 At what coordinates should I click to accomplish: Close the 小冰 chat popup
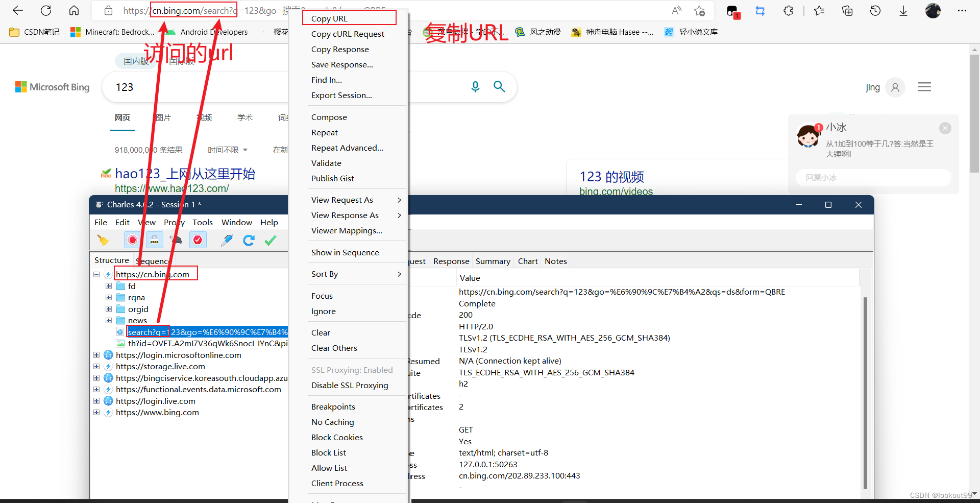[945, 128]
